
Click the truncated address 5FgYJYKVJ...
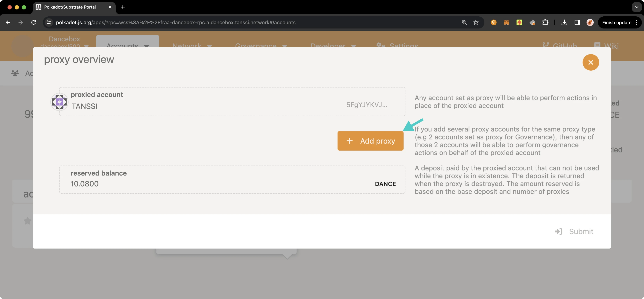366,105
